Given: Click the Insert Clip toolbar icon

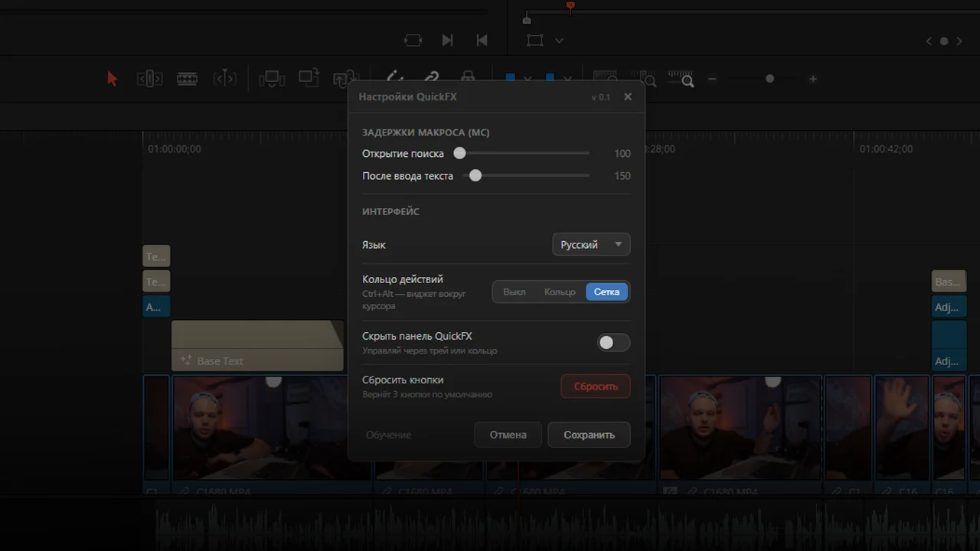Looking at the screenshot, I should tap(271, 79).
